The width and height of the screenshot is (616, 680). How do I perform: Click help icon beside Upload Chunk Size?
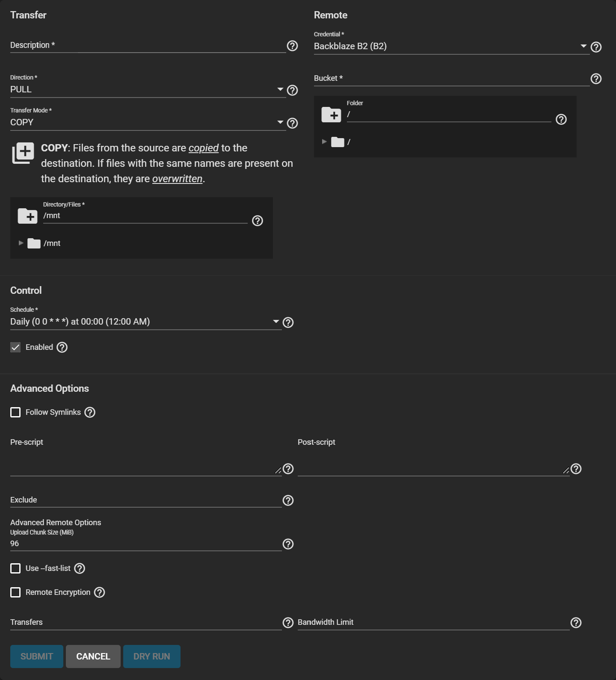[288, 544]
